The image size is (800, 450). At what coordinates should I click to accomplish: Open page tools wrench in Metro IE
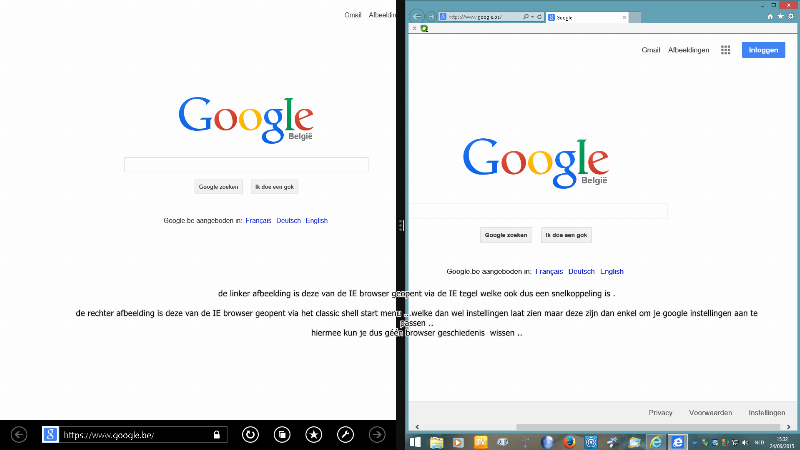pos(345,435)
